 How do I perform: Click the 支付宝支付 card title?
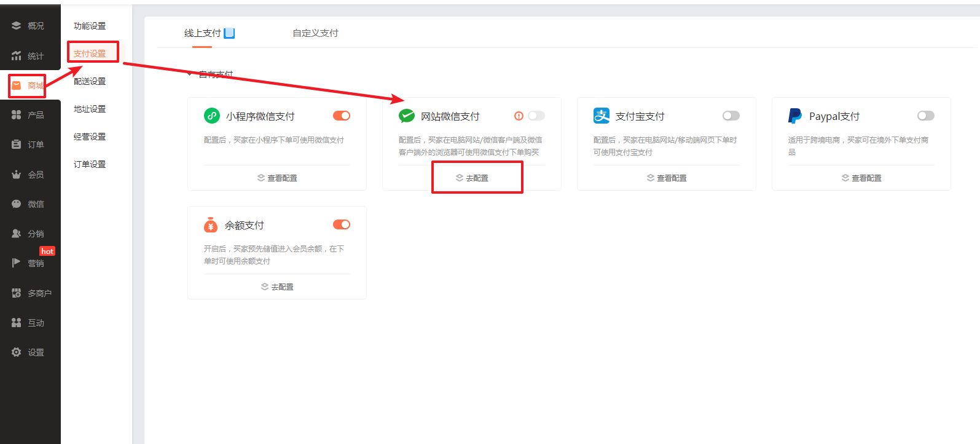point(640,116)
